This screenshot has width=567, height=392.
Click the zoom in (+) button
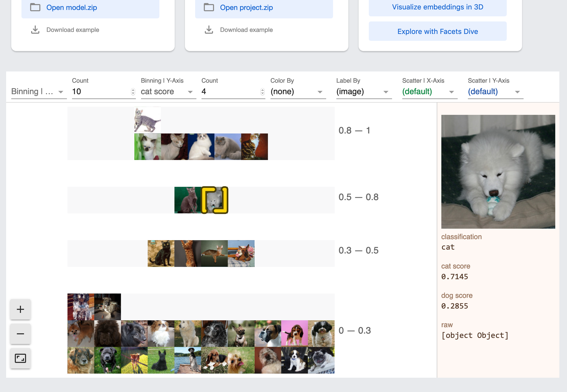click(20, 309)
